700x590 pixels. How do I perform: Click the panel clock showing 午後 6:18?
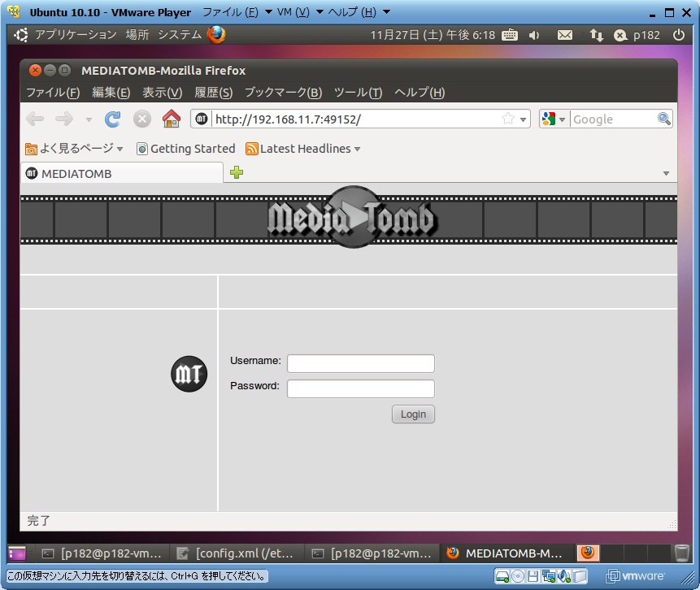pyautogui.click(x=471, y=35)
